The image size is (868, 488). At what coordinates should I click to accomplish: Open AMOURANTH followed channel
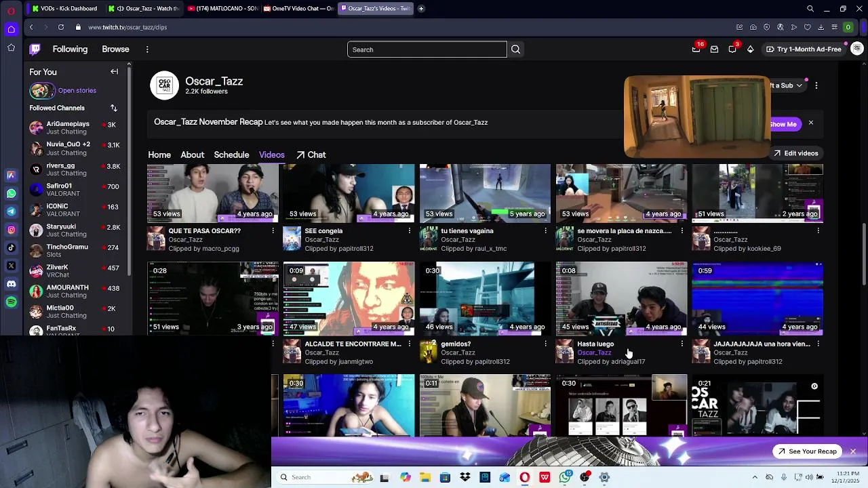click(77, 291)
